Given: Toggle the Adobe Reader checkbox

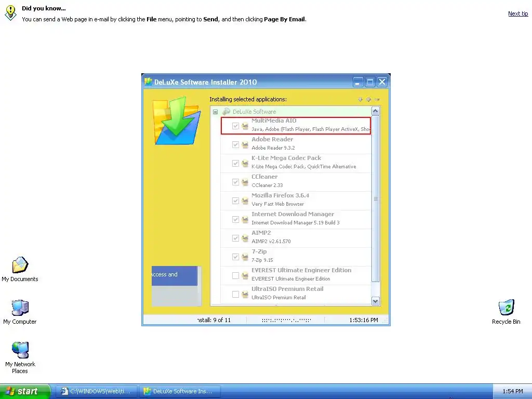Looking at the screenshot, I should pyautogui.click(x=235, y=144).
